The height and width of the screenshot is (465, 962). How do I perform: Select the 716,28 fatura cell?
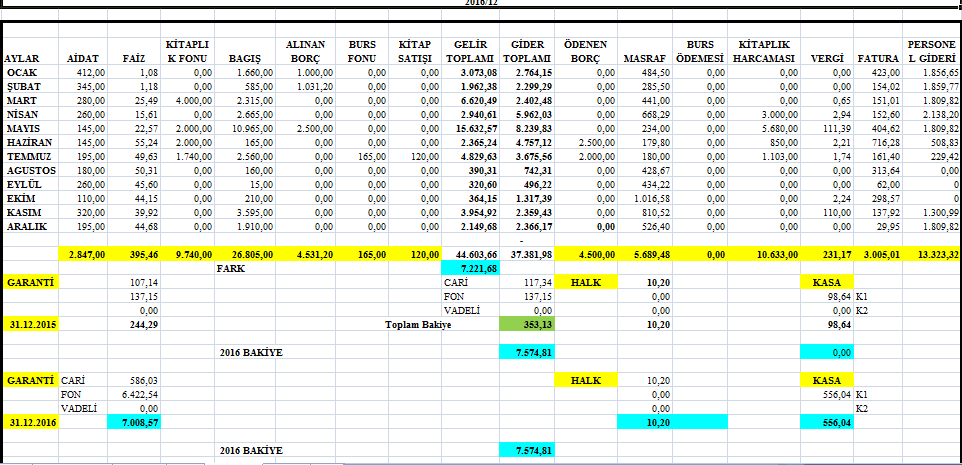coord(878,142)
